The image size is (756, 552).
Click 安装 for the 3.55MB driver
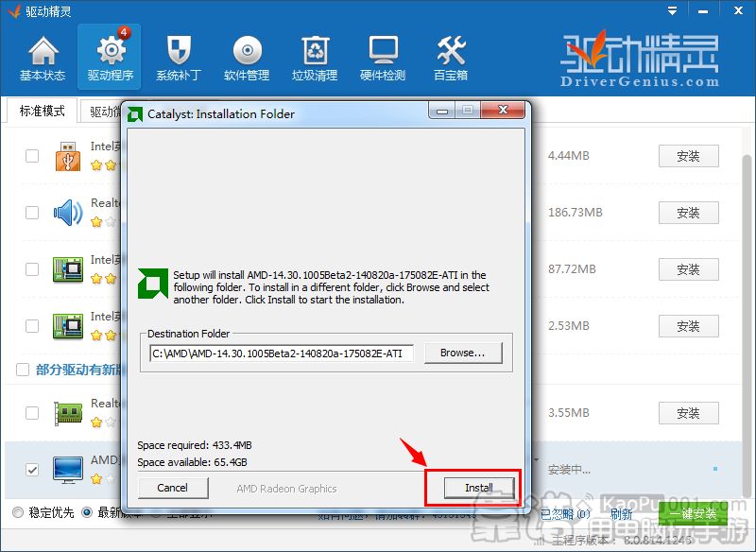point(689,413)
